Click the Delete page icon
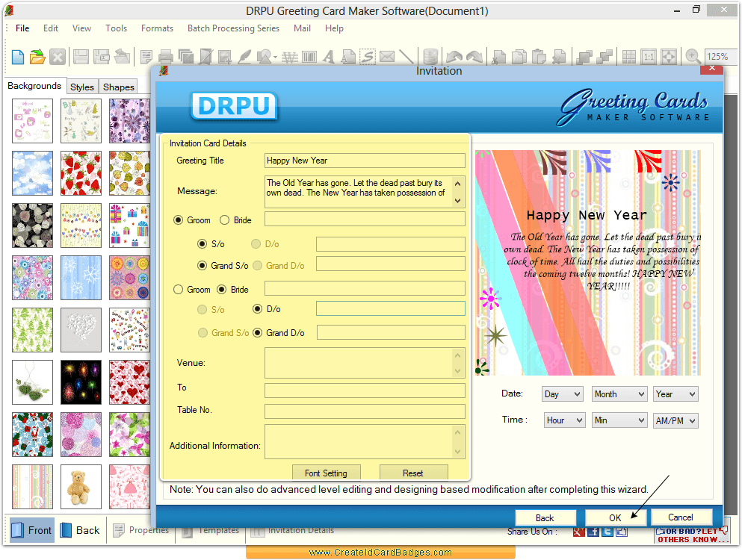This screenshot has height=560, width=742. click(x=559, y=57)
